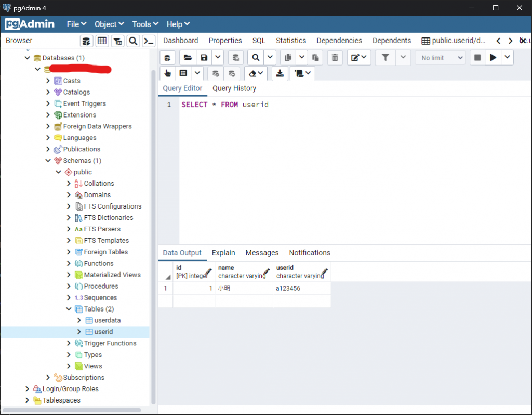Open explain analyze options dropdown arrow
The image size is (532, 415).
pyautogui.click(x=197, y=73)
